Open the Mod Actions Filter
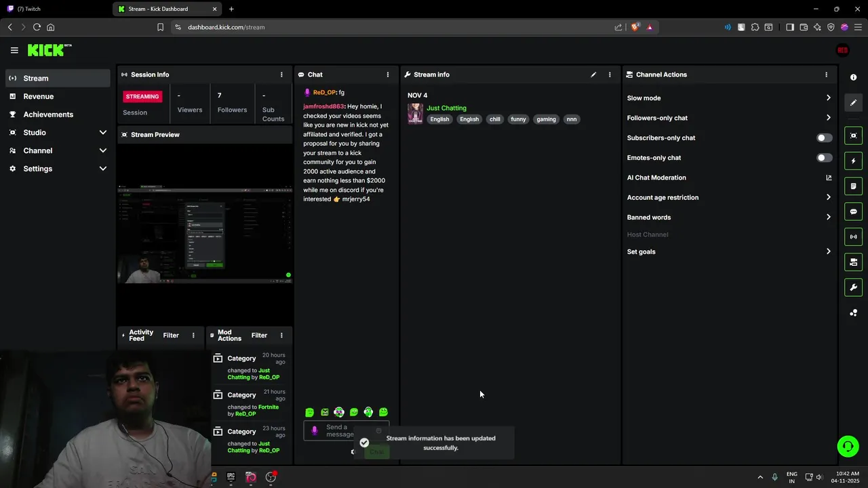The width and height of the screenshot is (868, 488). pyautogui.click(x=259, y=335)
